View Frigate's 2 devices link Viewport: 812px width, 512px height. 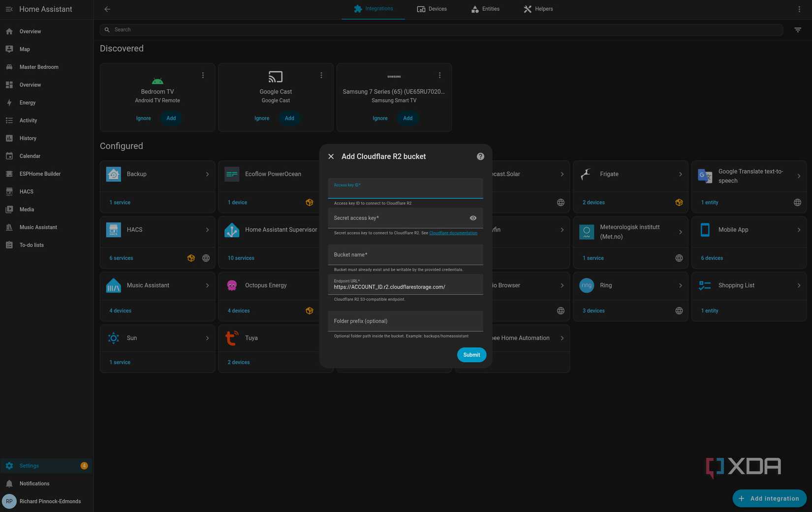click(593, 203)
